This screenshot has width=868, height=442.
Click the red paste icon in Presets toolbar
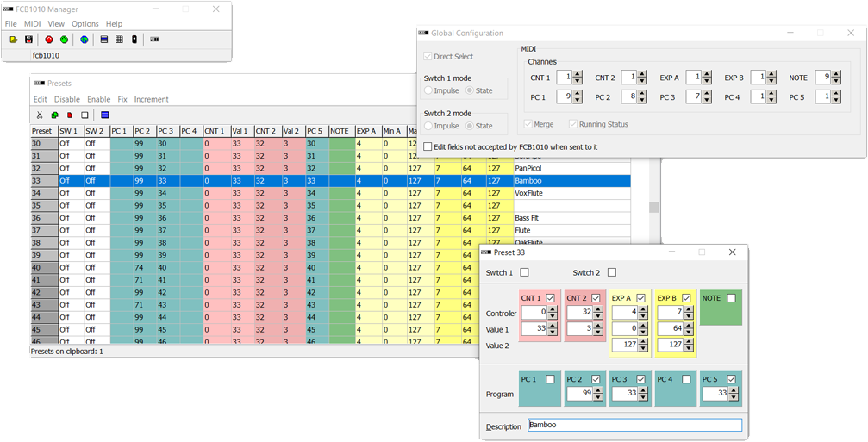coord(70,115)
